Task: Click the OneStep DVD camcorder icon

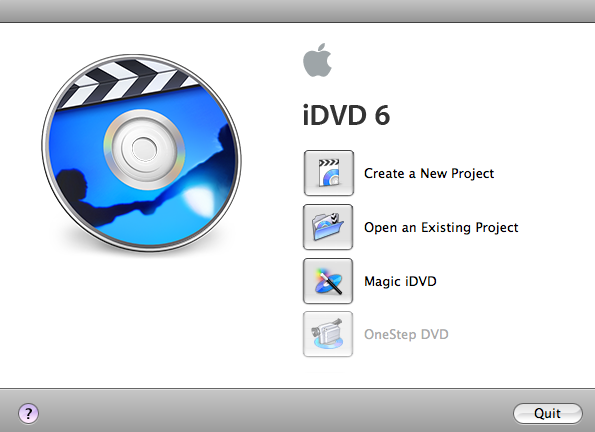Action: point(328,334)
